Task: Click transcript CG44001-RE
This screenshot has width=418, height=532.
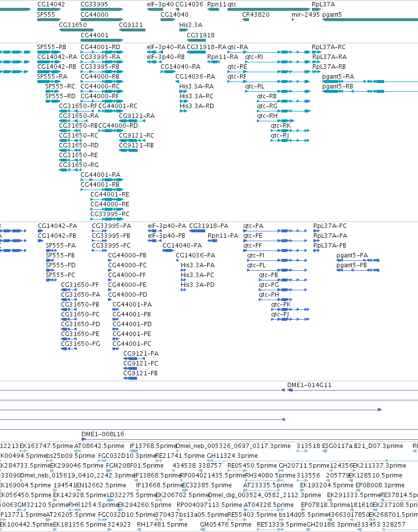Action: point(107,199)
